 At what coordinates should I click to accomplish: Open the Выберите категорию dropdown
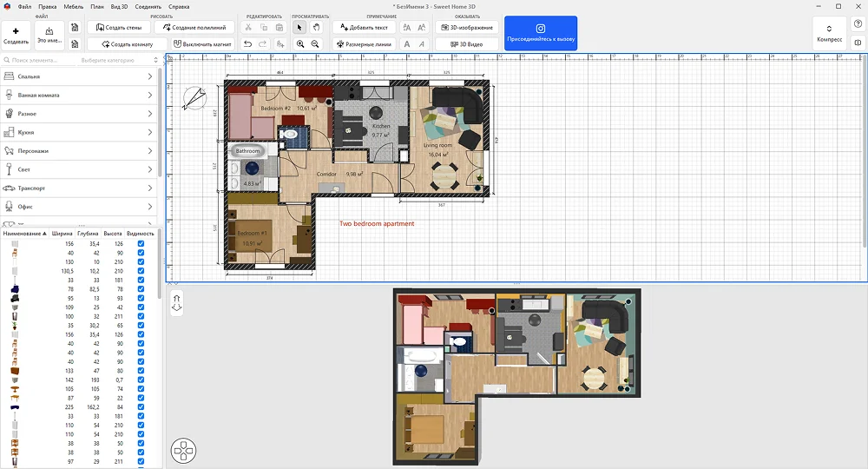(119, 60)
